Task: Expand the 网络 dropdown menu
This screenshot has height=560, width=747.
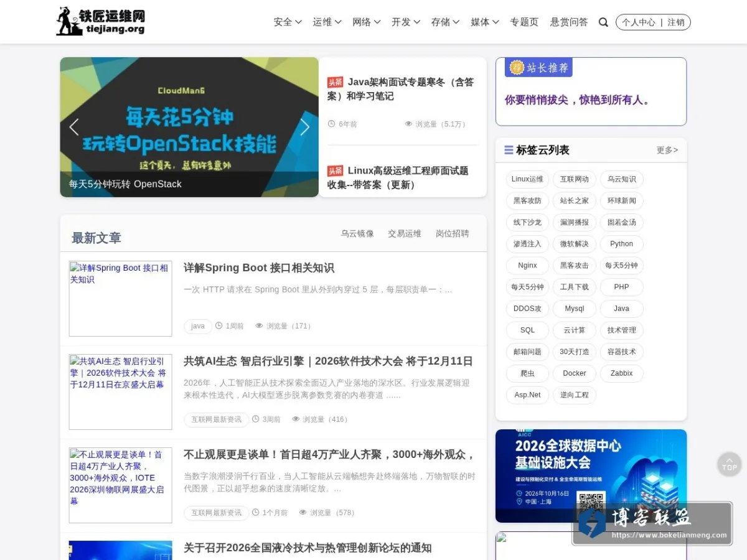Action: point(366,22)
